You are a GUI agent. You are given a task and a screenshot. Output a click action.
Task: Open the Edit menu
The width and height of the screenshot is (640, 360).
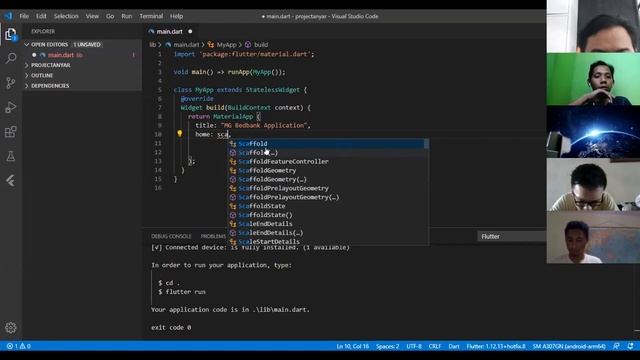point(41,16)
